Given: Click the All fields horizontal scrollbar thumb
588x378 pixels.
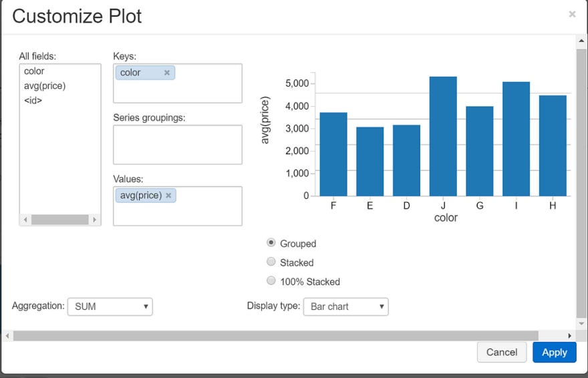Looking at the screenshot, I should pyautogui.click(x=60, y=220).
